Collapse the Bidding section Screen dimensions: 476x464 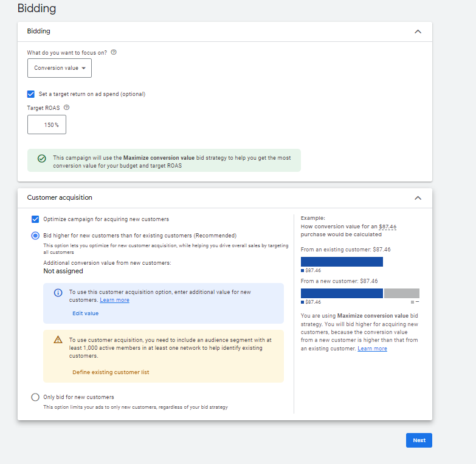(x=418, y=32)
